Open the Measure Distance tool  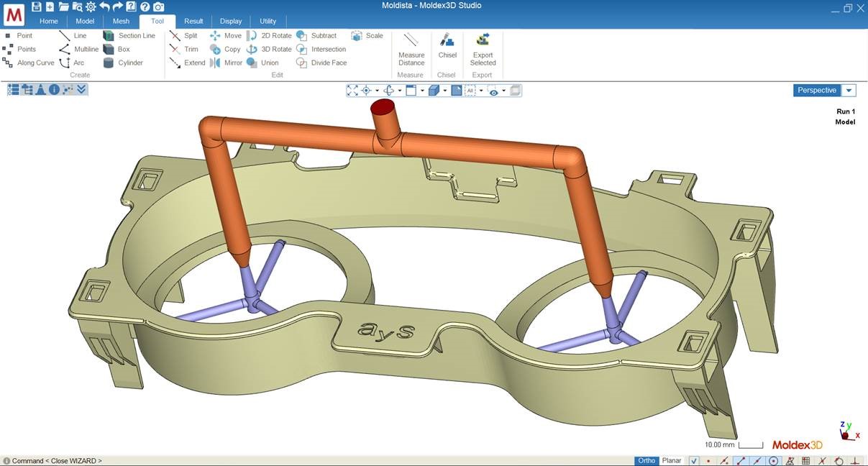click(x=411, y=49)
